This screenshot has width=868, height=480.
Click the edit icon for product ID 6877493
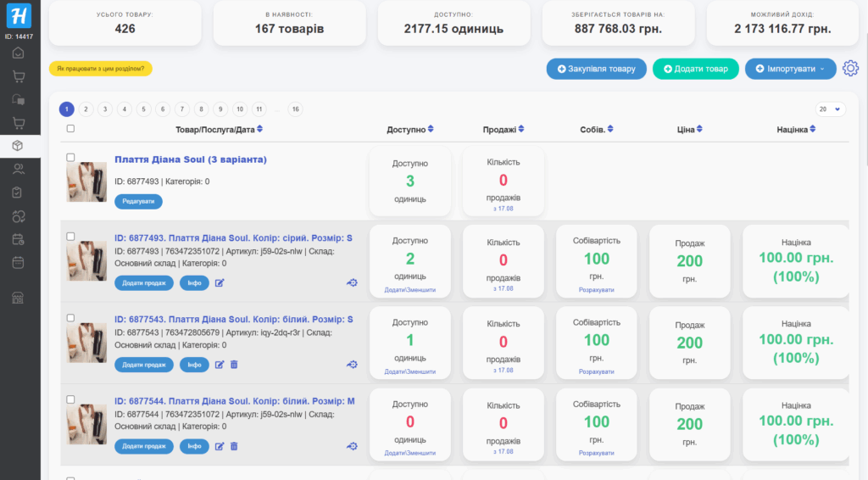click(220, 282)
